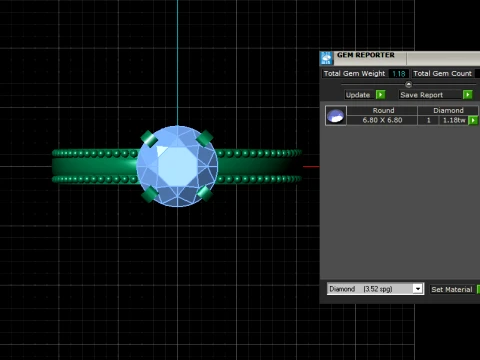
Task: Select the green ring band left of the gem
Action: (x=94, y=166)
